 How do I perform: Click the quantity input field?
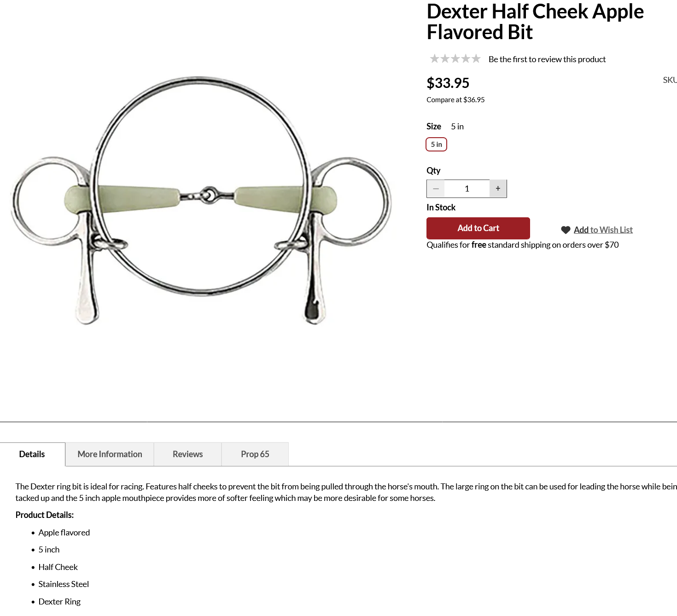(x=467, y=189)
